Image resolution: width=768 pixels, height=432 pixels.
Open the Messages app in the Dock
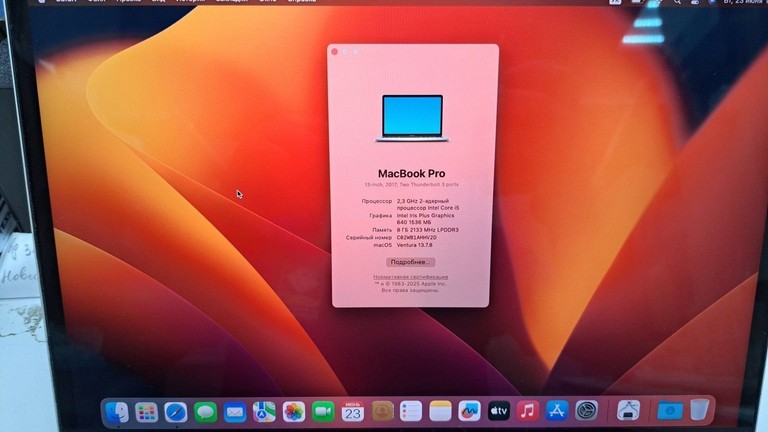(x=205, y=412)
